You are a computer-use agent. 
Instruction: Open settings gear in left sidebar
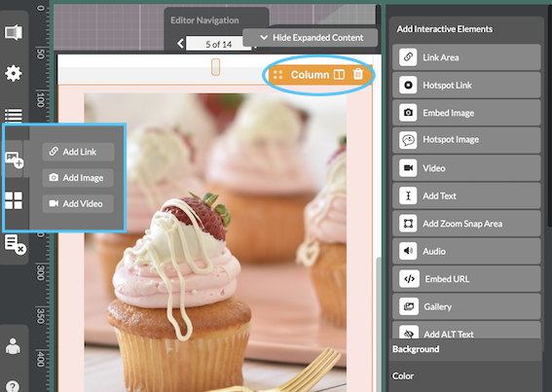[14, 73]
